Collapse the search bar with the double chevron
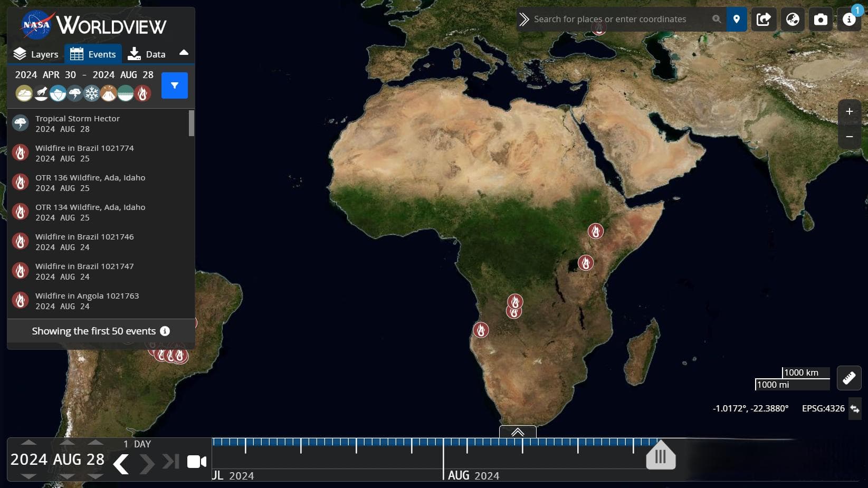Viewport: 868px width, 488px height. (524, 19)
